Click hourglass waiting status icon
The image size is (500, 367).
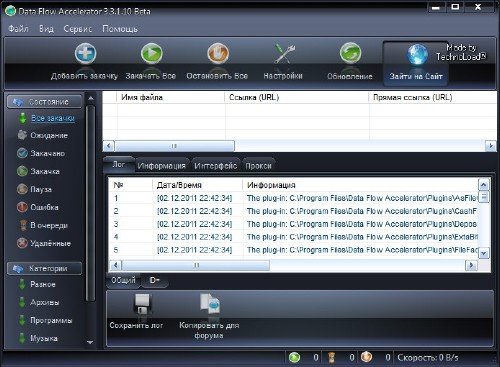click(332, 357)
